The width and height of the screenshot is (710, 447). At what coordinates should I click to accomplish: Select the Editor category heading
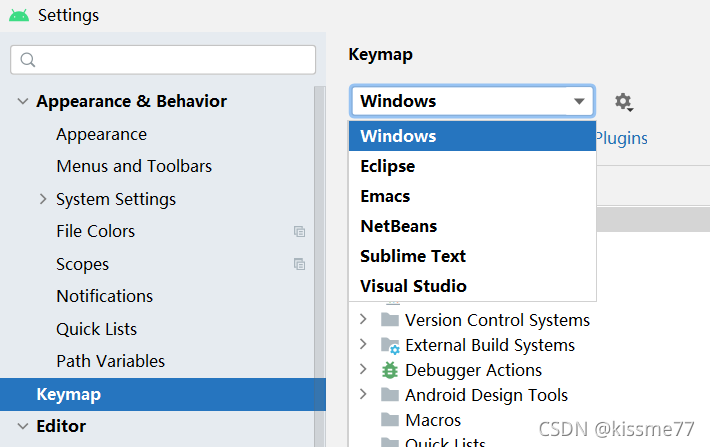click(61, 426)
